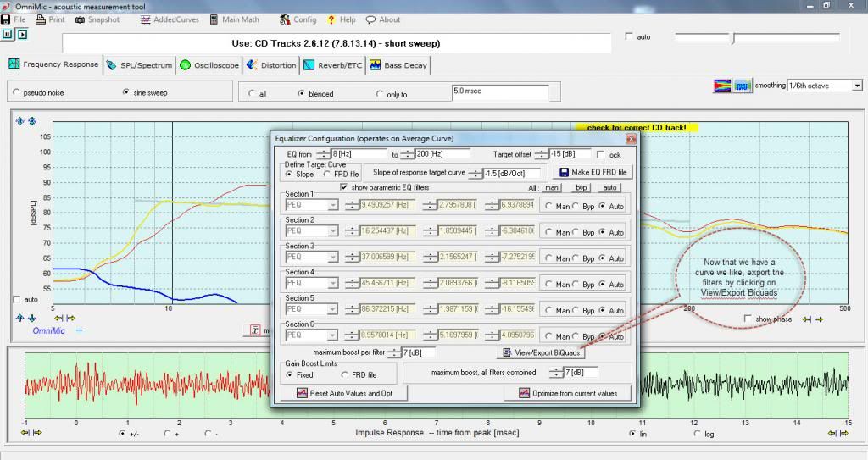Click the vertical expand arrows icon above the graph
Screen dimensions: 868x460
[20, 121]
